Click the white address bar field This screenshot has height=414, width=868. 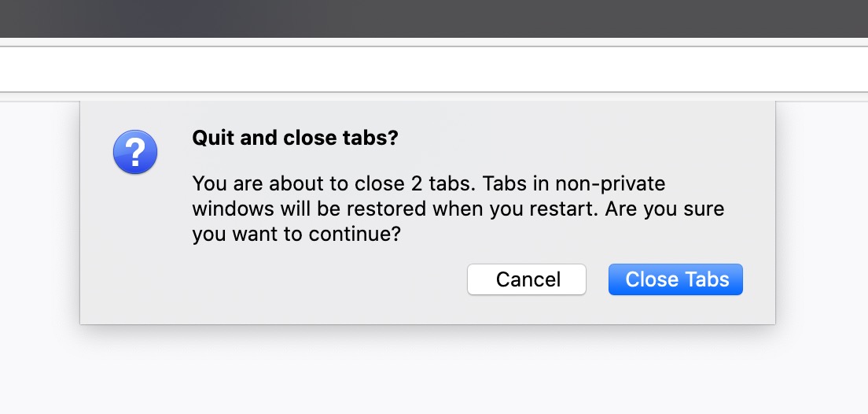(x=434, y=69)
